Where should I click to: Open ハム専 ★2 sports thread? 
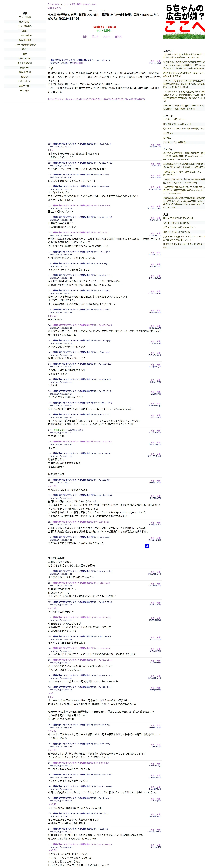(168, 133)
